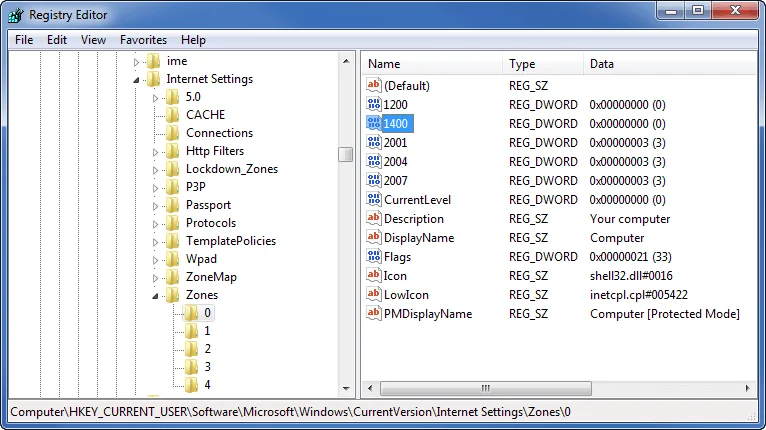This screenshot has height=430, width=766.
Task: Click the (Default) string value icon
Action: 374,85
